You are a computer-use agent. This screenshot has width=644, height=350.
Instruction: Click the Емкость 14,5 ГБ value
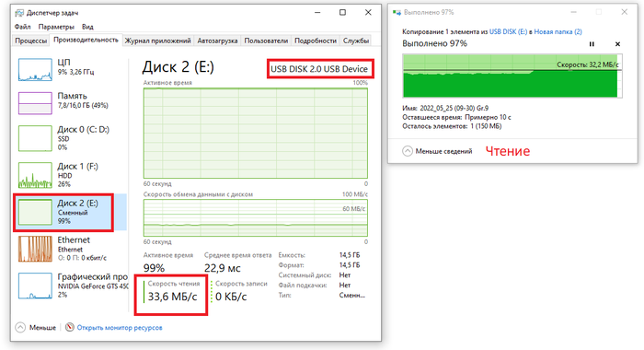pyautogui.click(x=350, y=255)
